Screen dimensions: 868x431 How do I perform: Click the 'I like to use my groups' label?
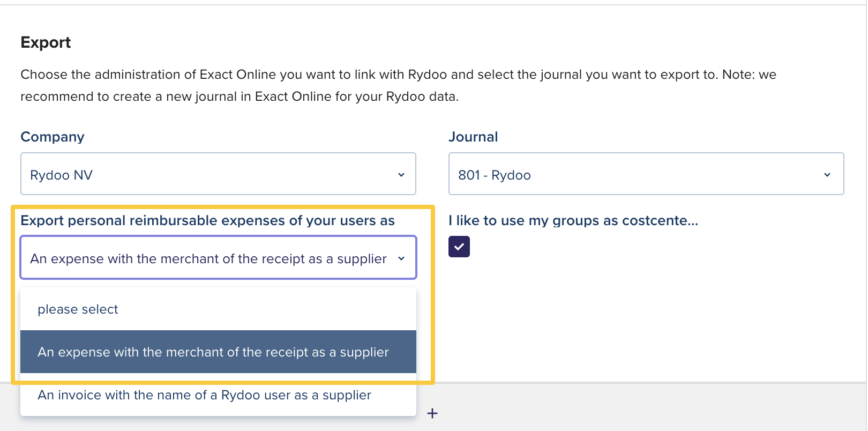click(573, 220)
